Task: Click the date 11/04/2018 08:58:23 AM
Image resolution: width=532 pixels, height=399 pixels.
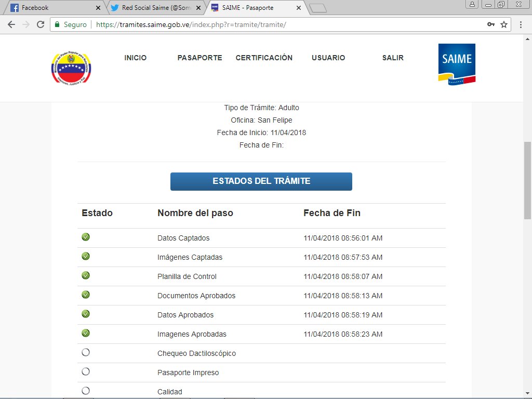Action: [343, 334]
